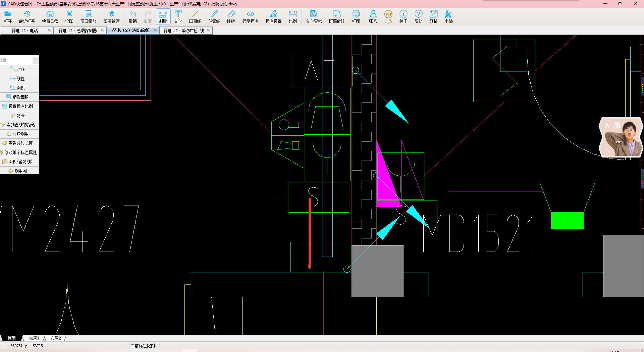Choose 点到直线的距离 measurement

coord(19,125)
